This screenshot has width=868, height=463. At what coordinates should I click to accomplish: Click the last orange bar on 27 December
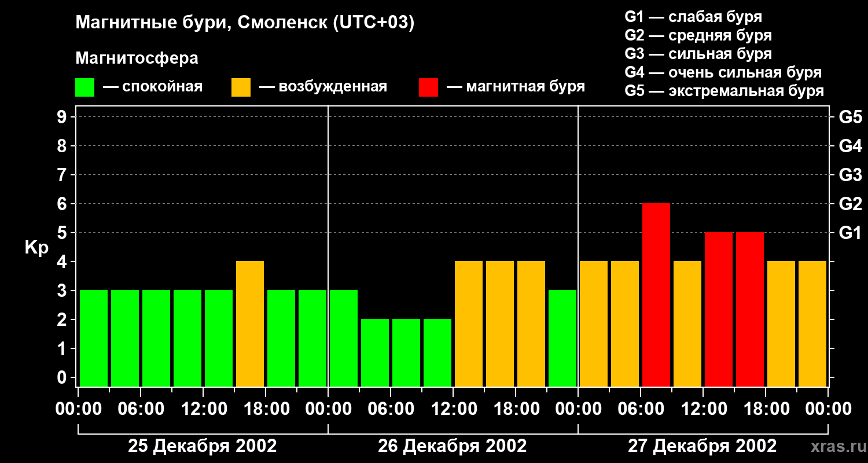coord(812,324)
